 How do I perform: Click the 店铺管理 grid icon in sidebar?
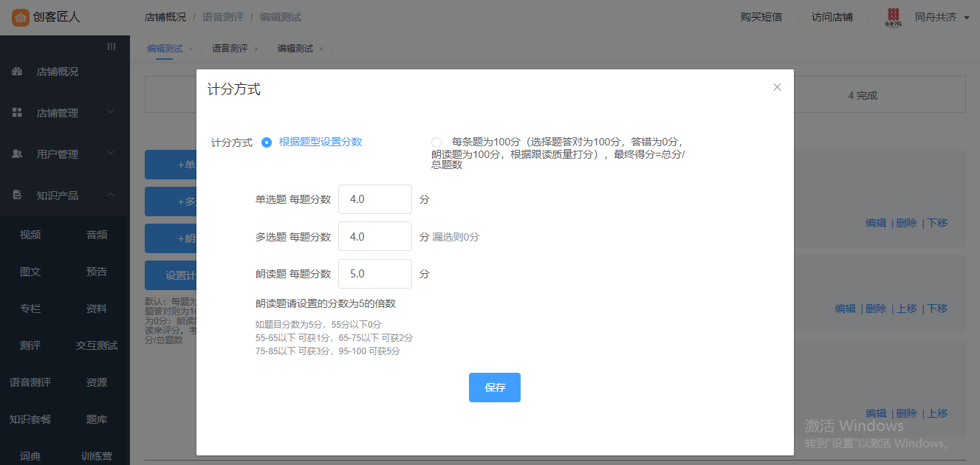pos(17,113)
